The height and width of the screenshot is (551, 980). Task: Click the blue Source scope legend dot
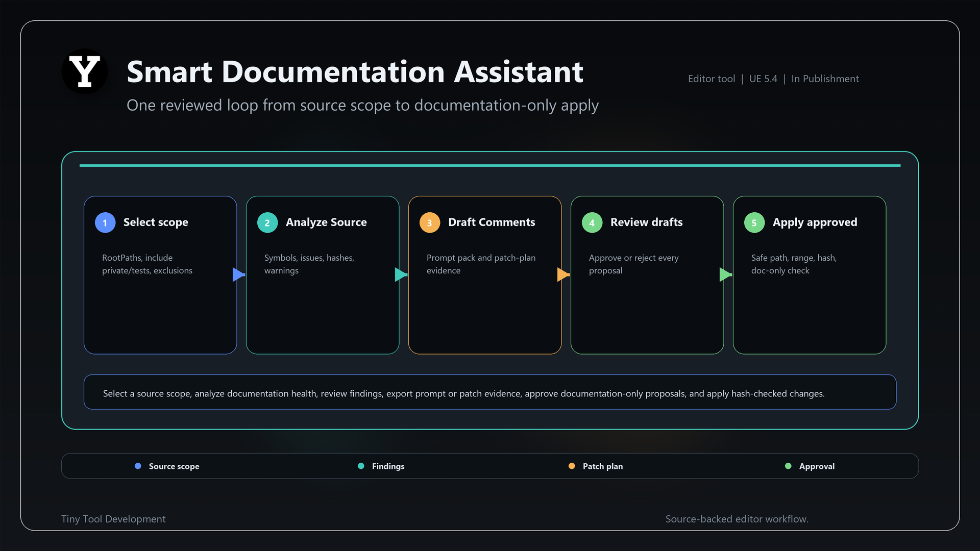138,466
